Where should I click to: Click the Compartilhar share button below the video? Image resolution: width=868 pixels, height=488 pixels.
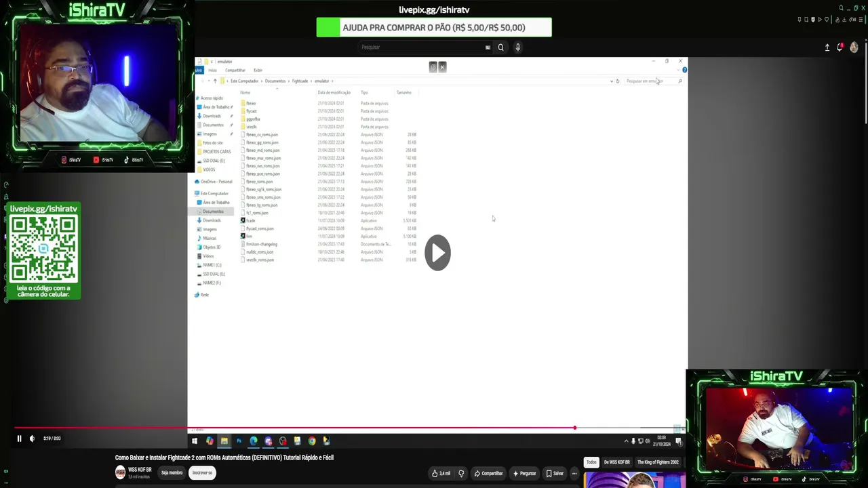[488, 473]
